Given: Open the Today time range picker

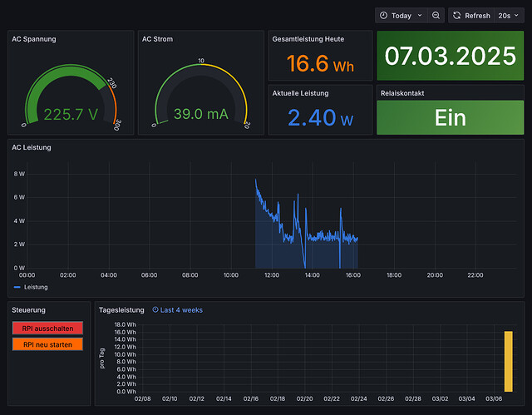Looking at the screenshot, I should click(x=401, y=16).
